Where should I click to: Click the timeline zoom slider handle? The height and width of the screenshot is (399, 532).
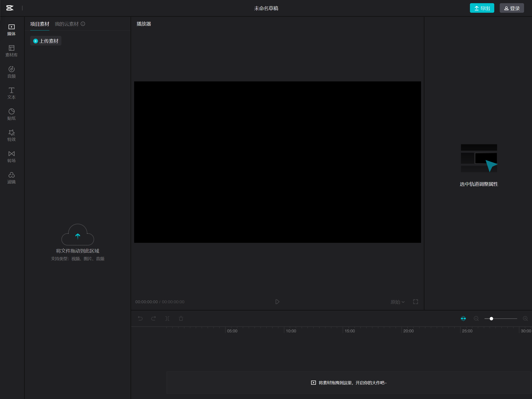click(x=491, y=319)
